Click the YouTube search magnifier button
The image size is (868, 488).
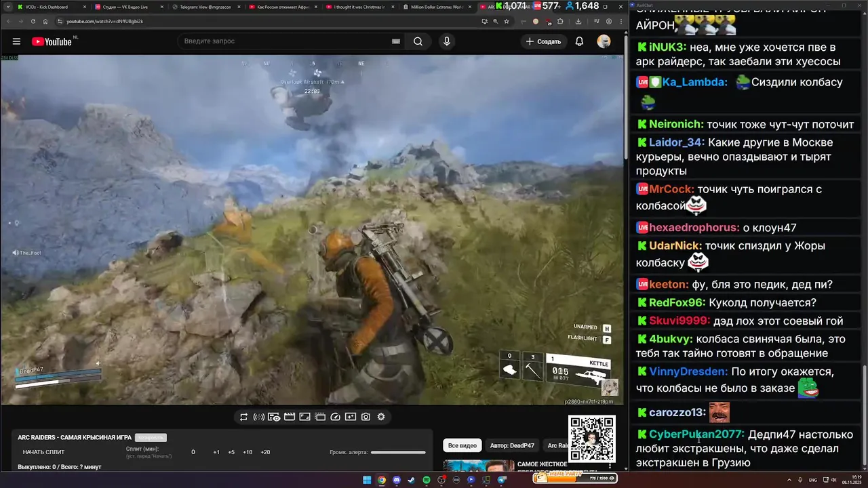(x=418, y=41)
